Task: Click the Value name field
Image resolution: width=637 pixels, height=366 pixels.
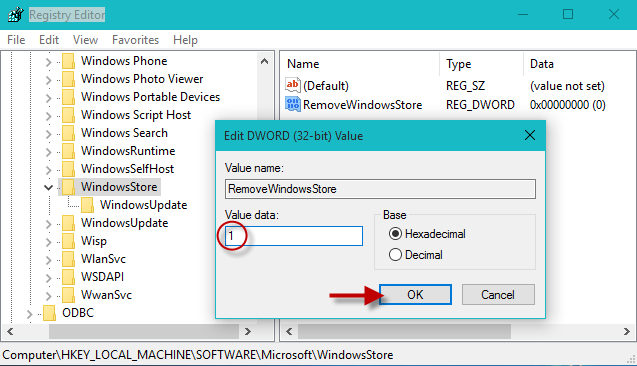Action: pyautogui.click(x=380, y=189)
